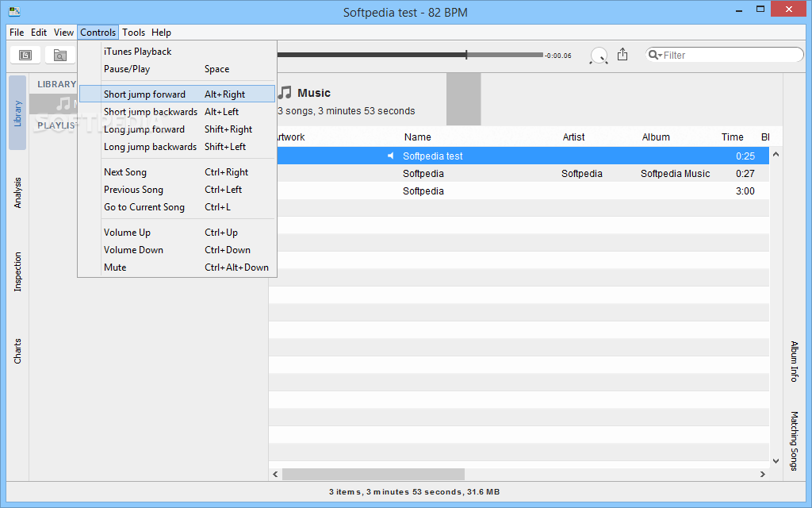Sort by the Album column header
This screenshot has height=508, width=812.
tap(656, 137)
